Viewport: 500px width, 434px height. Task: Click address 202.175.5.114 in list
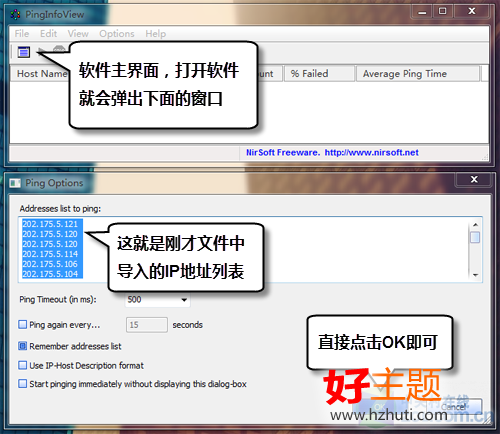[50, 254]
